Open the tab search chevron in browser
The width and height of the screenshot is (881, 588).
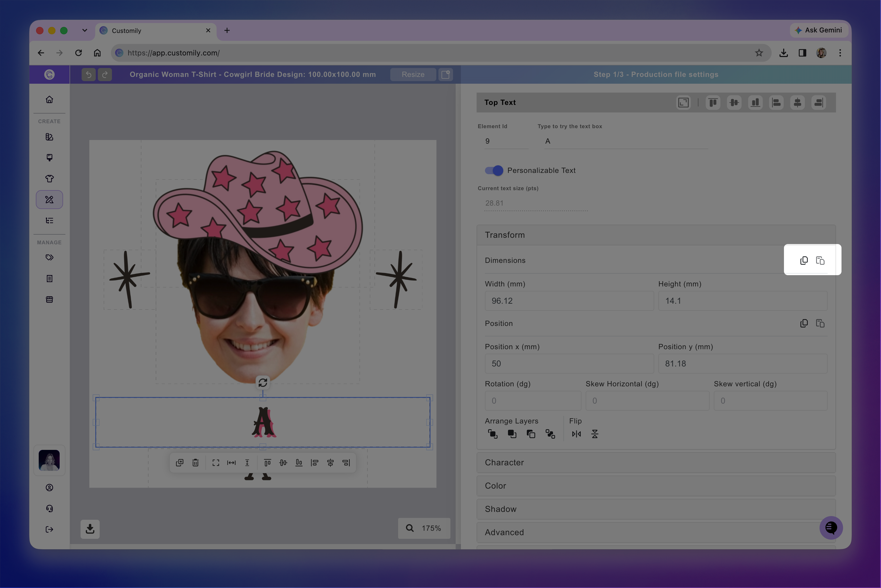85,30
